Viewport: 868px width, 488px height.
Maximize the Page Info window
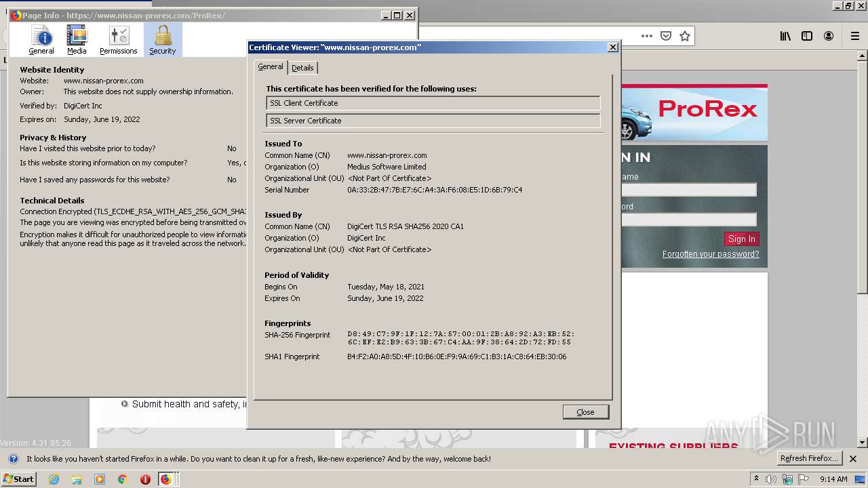[x=397, y=16]
